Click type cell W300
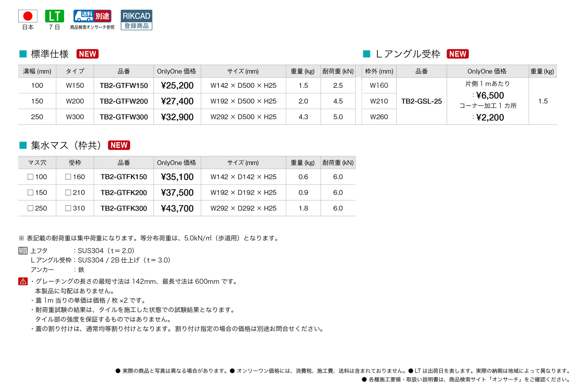Image resolution: width=580 pixels, height=392 pixels. pyautogui.click(x=75, y=117)
